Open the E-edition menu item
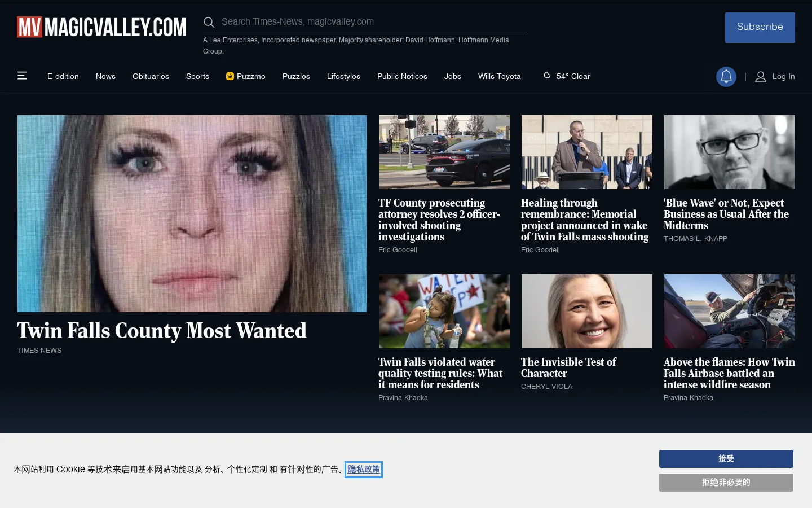The width and height of the screenshot is (812, 508). pyautogui.click(x=63, y=76)
